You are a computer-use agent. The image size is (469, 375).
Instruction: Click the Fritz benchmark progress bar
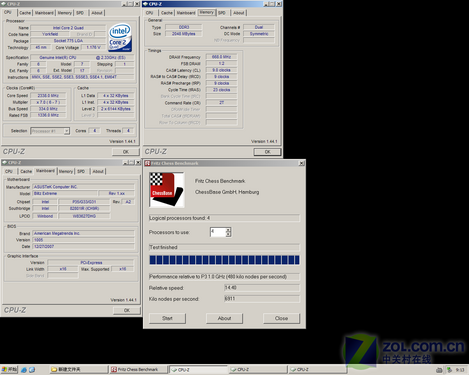pos(224,260)
